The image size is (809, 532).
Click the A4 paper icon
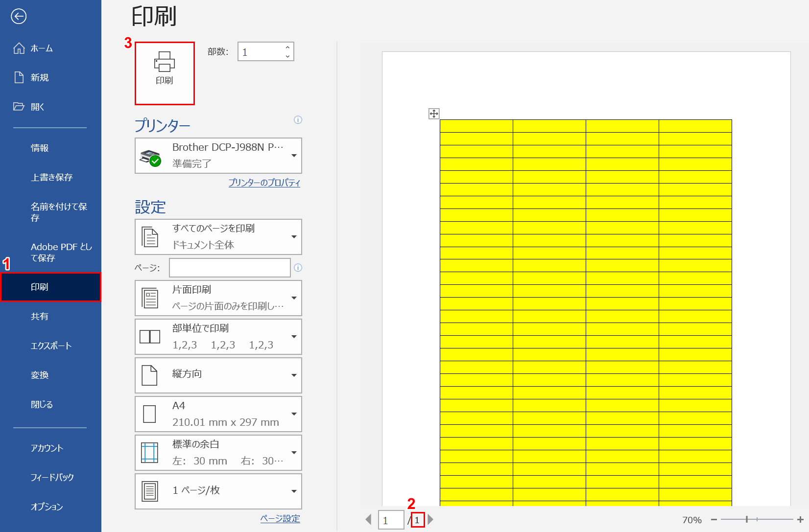149,414
